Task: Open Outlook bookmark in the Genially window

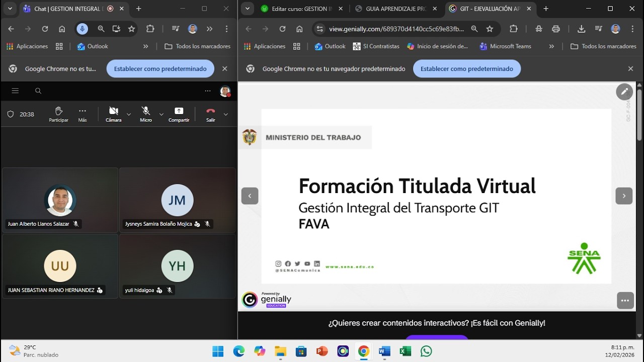Action: click(x=330, y=46)
